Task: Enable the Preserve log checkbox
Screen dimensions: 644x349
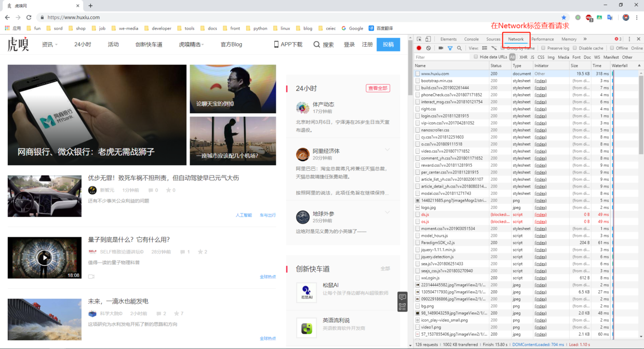Action: [543, 48]
